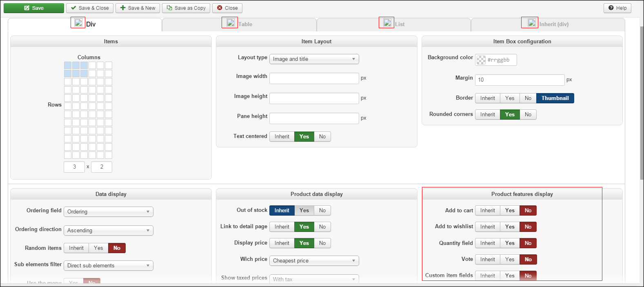Open the Layout type dropdown
The height and width of the screenshot is (287, 644).
click(314, 59)
